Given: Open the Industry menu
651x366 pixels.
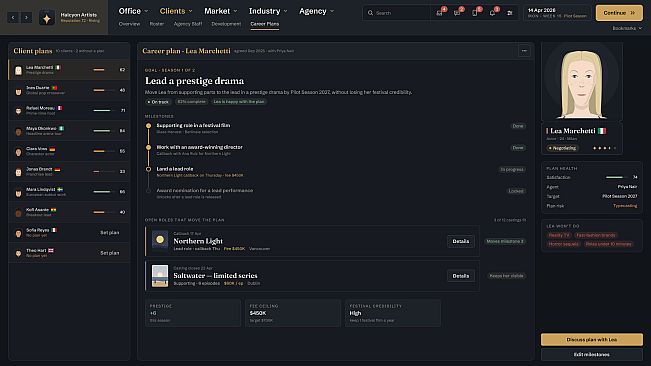Looking at the screenshot, I should (x=268, y=11).
